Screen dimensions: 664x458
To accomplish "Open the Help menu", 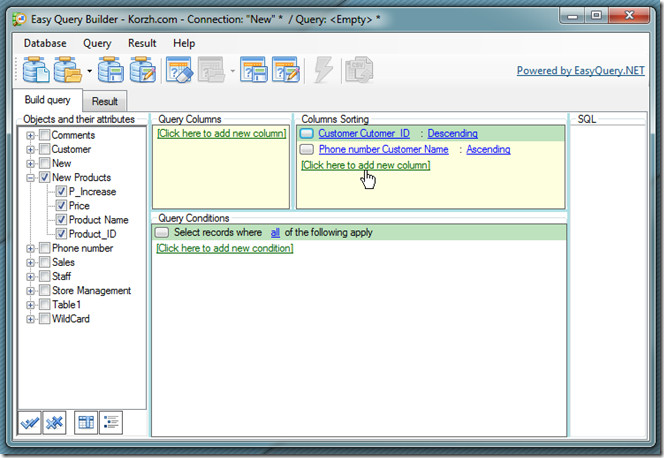I will [x=184, y=43].
